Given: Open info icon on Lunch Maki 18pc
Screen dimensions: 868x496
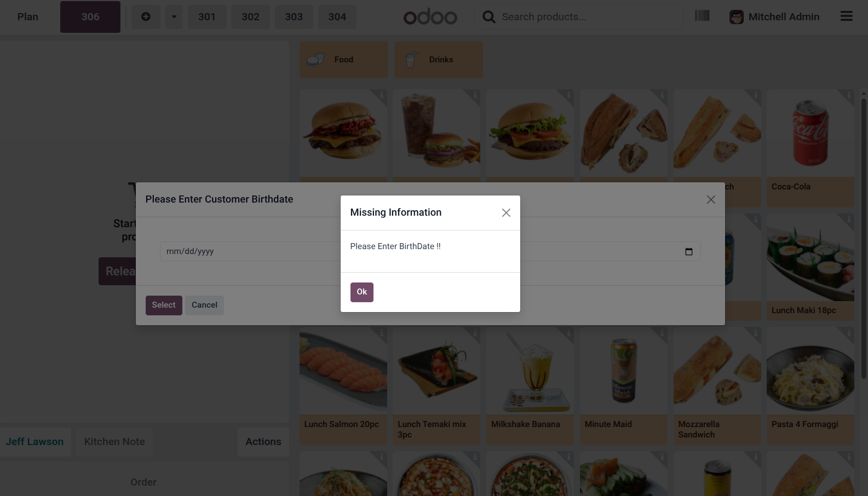Looking at the screenshot, I should (849, 219).
